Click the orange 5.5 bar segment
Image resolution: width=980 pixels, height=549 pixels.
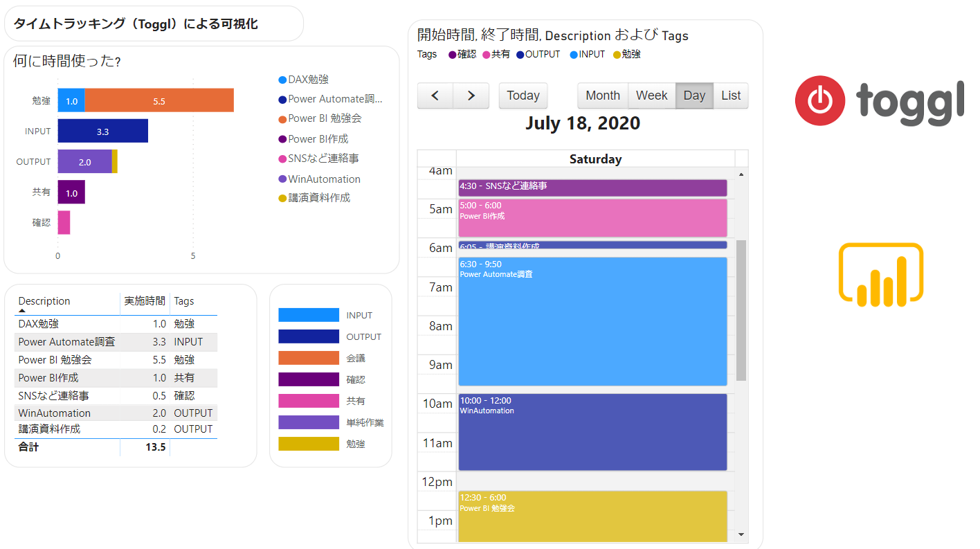click(159, 100)
